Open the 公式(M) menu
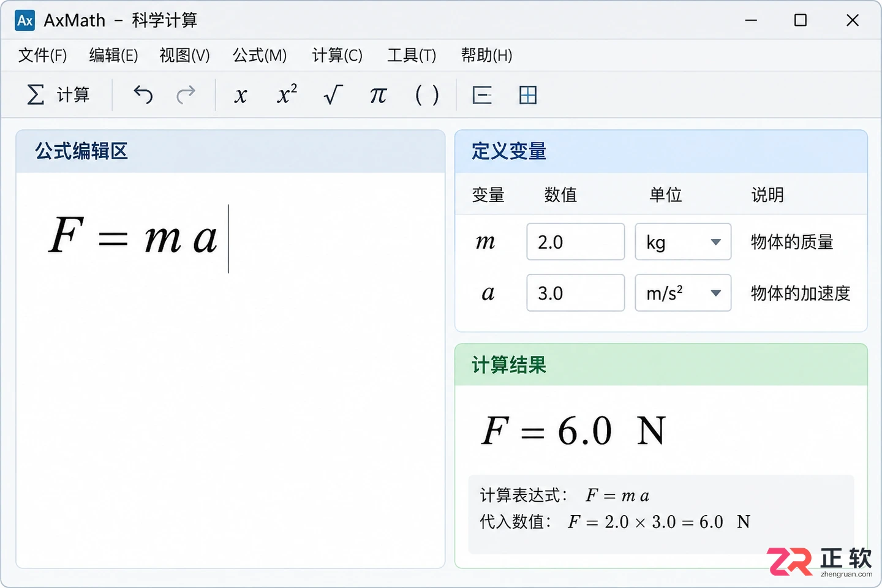882x588 pixels. 260,55
